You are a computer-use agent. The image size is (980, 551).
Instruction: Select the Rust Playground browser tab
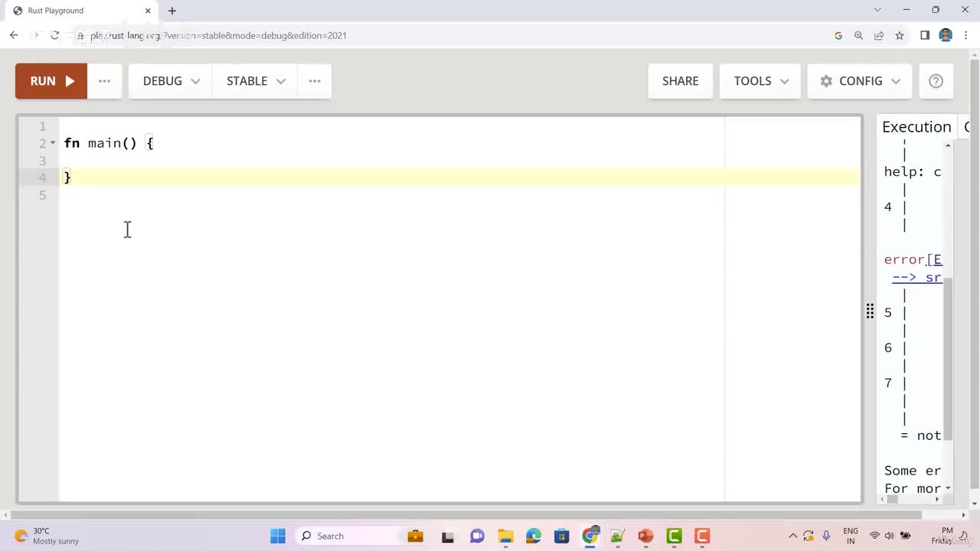click(x=83, y=11)
